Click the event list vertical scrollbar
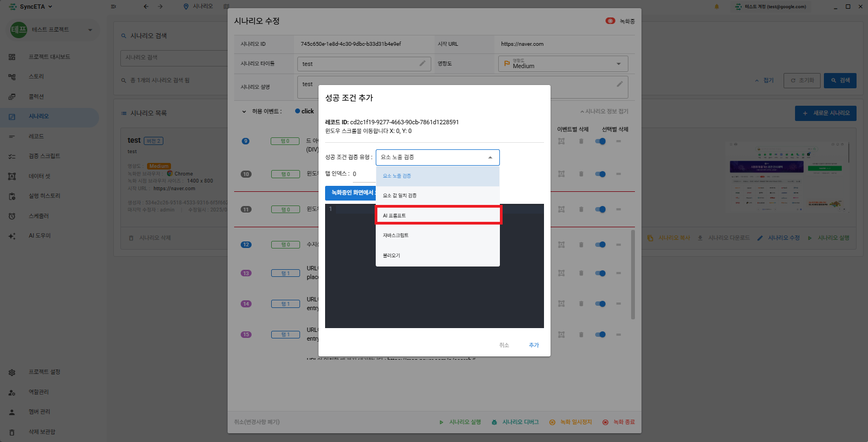Image resolution: width=868 pixels, height=442 pixels. (x=633, y=275)
